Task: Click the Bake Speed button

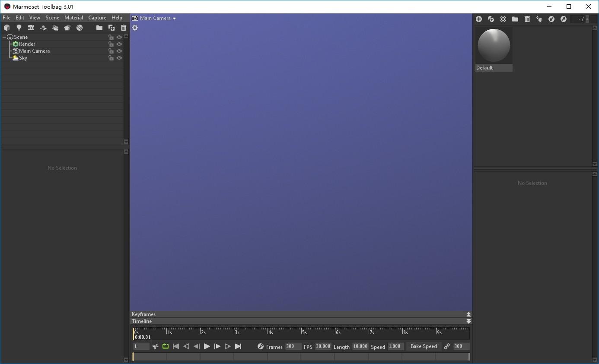Action: point(424,346)
